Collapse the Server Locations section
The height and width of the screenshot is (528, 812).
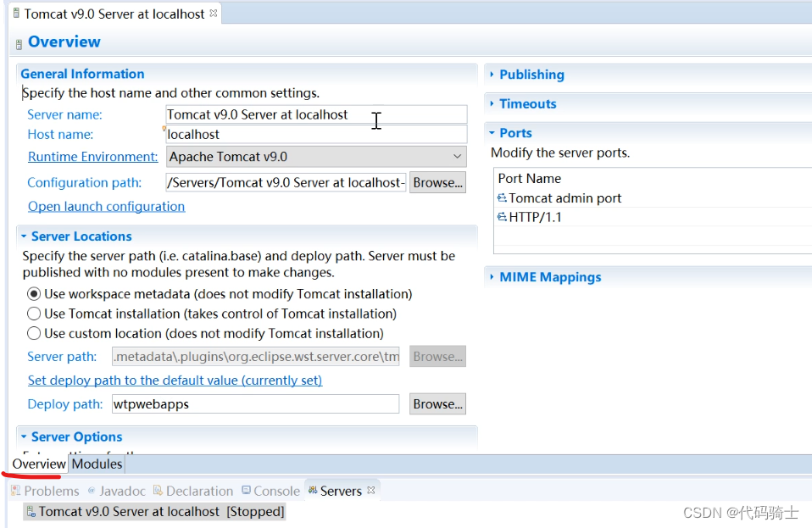tap(24, 236)
